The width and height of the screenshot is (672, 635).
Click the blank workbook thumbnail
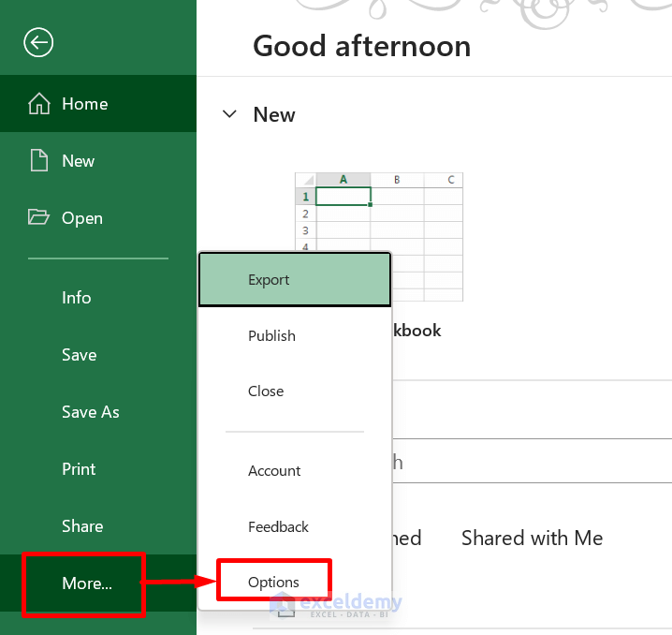(379, 237)
